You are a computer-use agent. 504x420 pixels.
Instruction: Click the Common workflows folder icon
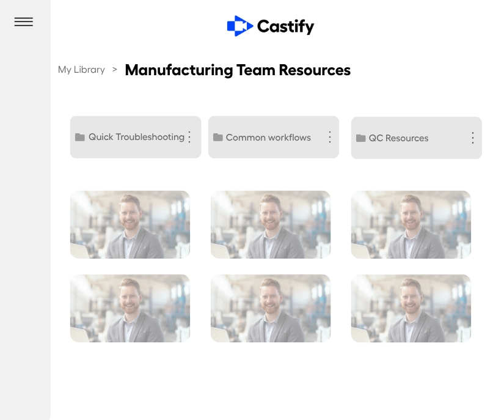pyautogui.click(x=218, y=138)
